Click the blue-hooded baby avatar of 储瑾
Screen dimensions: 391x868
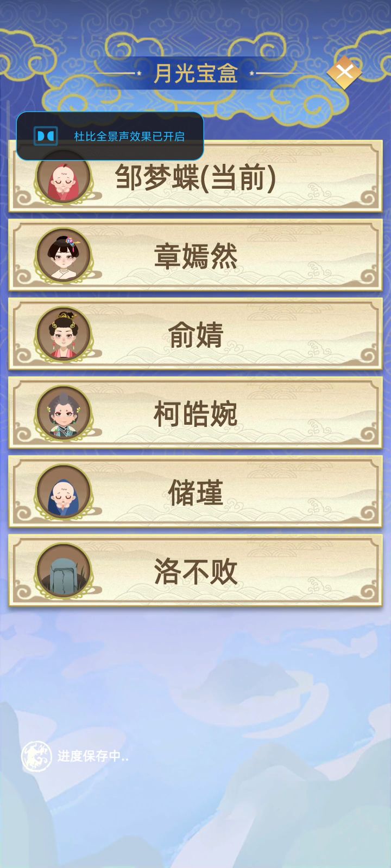64,492
